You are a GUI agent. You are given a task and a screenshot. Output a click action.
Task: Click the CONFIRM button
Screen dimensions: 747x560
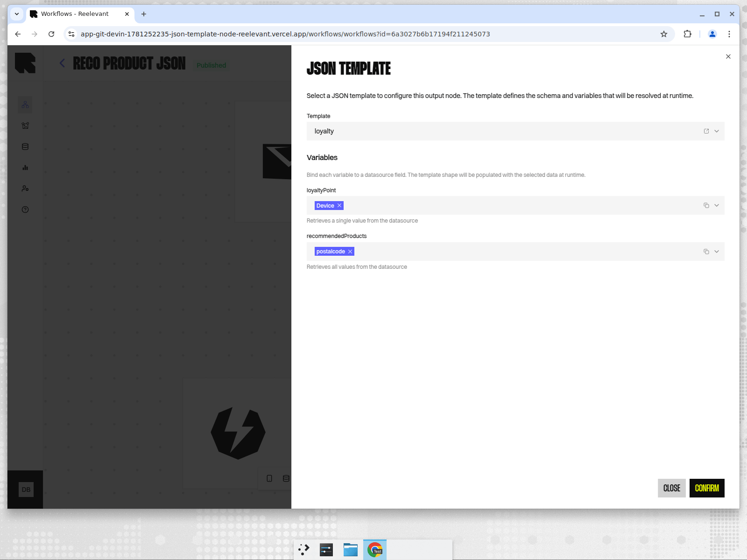point(707,488)
